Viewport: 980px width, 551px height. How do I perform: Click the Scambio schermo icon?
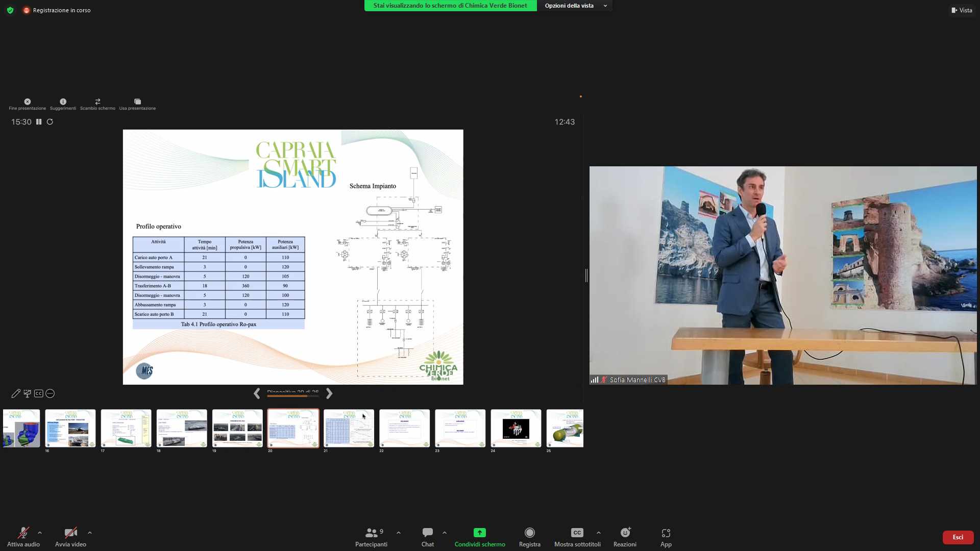click(x=97, y=102)
